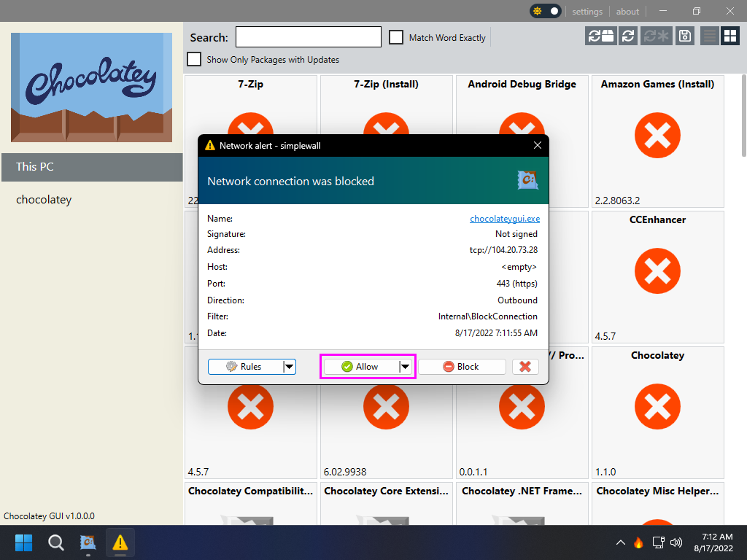Image resolution: width=747 pixels, height=560 pixels.
Task: Click the taskbar clock and date
Action: (713, 542)
